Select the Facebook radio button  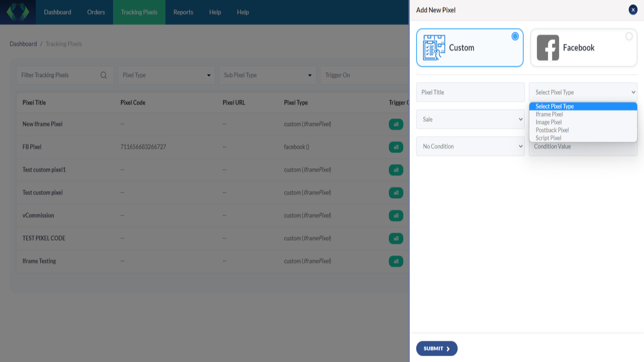click(629, 37)
